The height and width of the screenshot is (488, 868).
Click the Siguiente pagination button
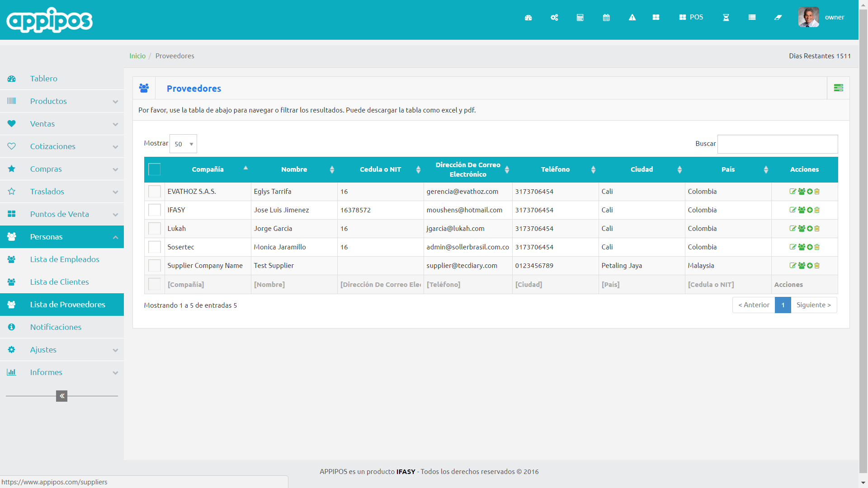[x=813, y=305]
